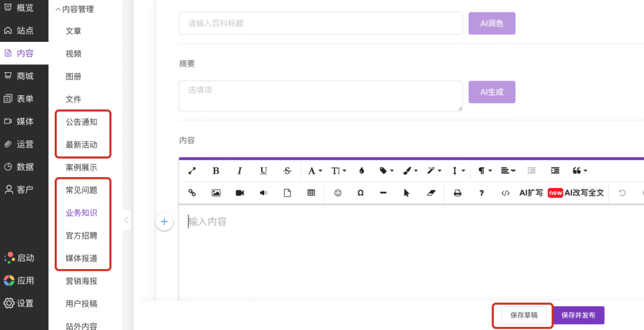Open the emoticon smiley picker
The height and width of the screenshot is (330, 644).
[x=338, y=193]
